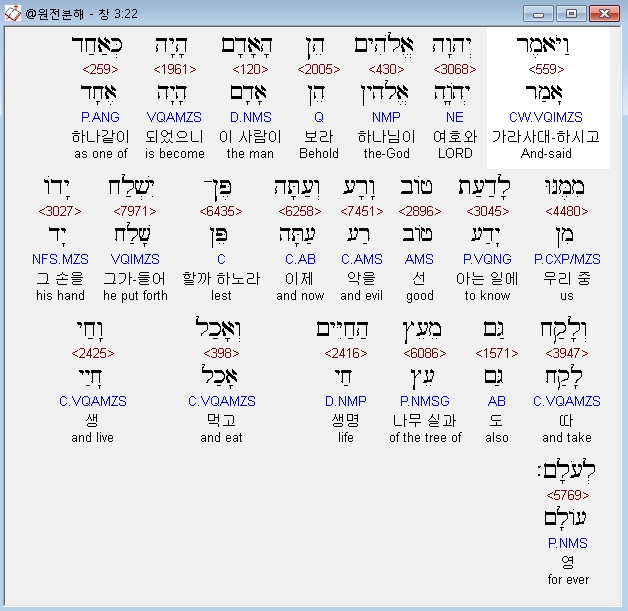The height and width of the screenshot is (611, 628).
Task: Click the English gloss 'is become'
Action: coord(175,153)
